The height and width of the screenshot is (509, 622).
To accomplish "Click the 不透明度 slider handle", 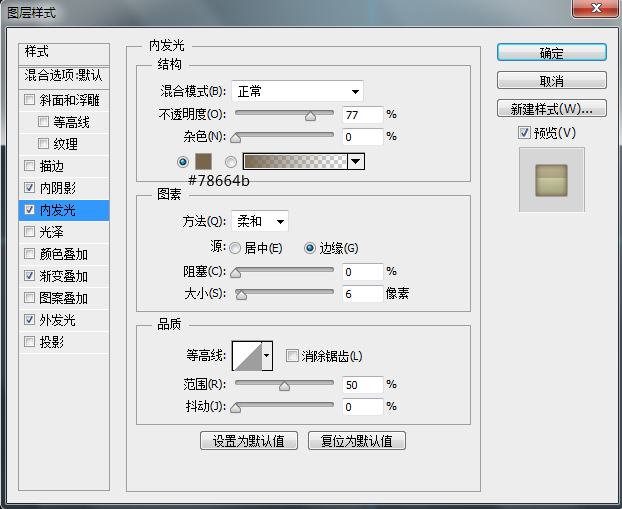I will [311, 115].
